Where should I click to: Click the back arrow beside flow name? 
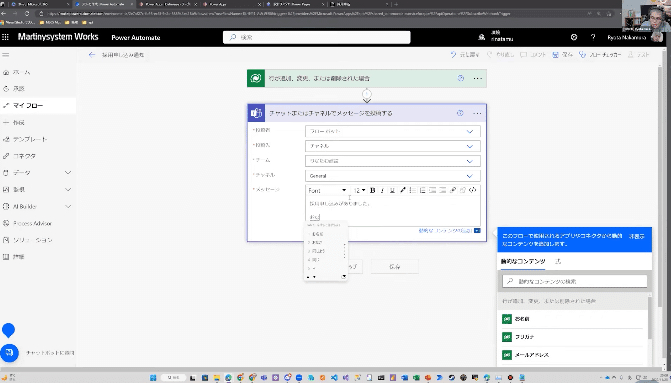[92, 55]
